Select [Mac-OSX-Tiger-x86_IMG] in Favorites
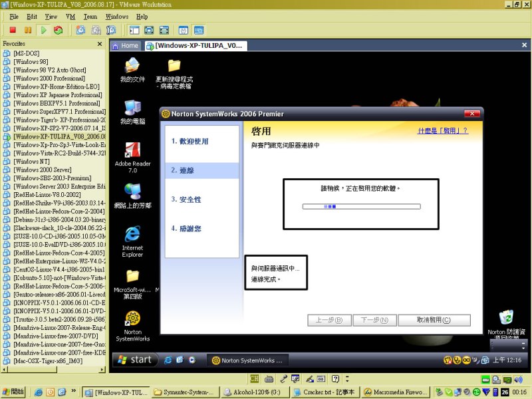The width and height of the screenshot is (532, 399). point(48,361)
